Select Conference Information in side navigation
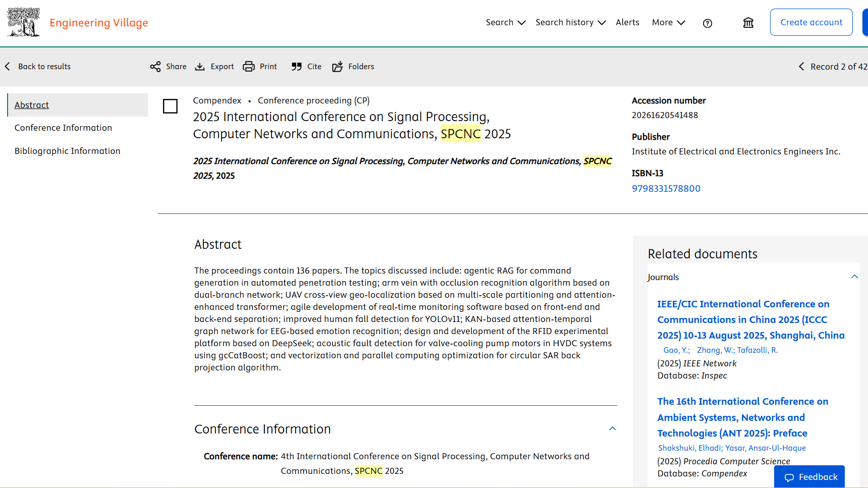 pos(63,128)
